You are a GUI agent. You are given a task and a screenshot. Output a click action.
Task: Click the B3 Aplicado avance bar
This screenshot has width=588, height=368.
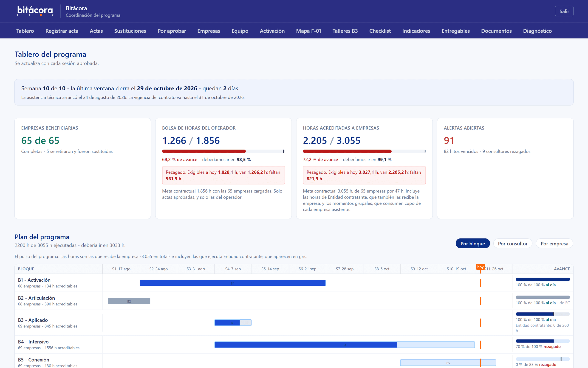click(x=543, y=314)
